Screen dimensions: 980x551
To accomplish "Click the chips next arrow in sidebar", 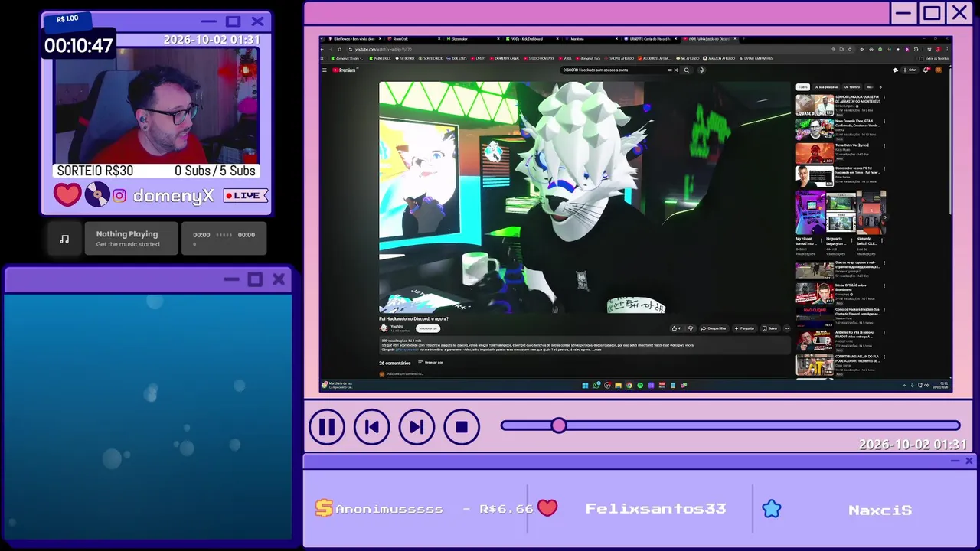I will click(880, 87).
